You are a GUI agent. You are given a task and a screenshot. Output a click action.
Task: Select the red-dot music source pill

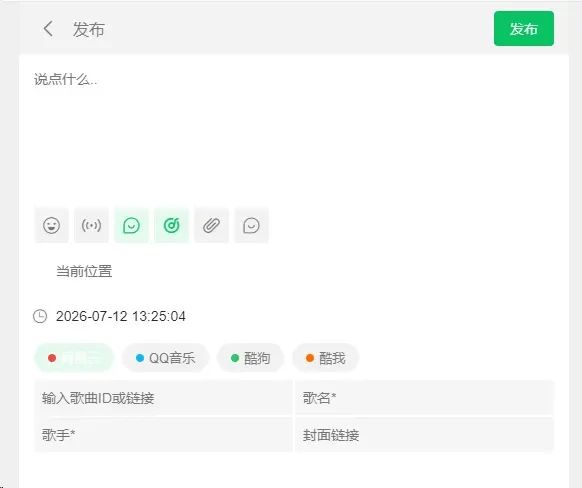pyautogui.click(x=74, y=358)
